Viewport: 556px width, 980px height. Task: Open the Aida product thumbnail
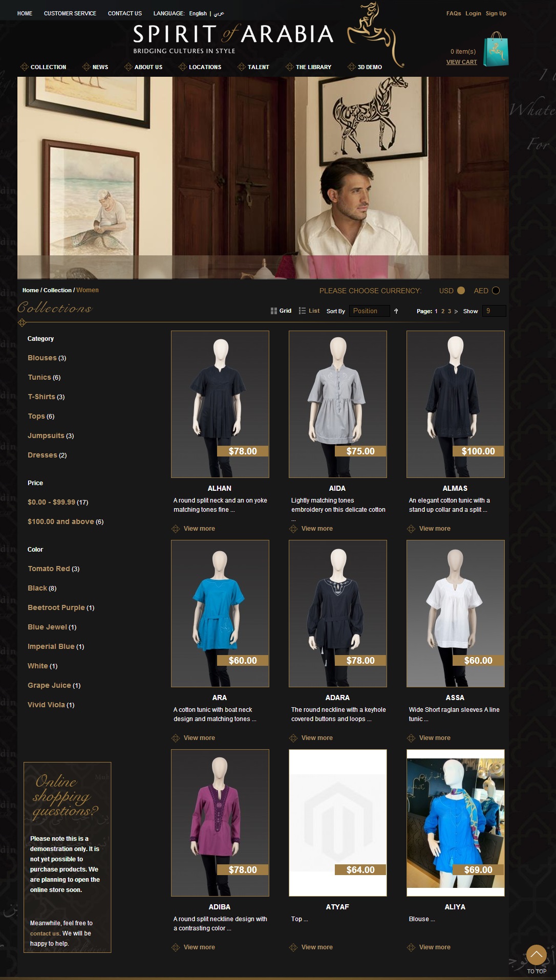(x=338, y=404)
